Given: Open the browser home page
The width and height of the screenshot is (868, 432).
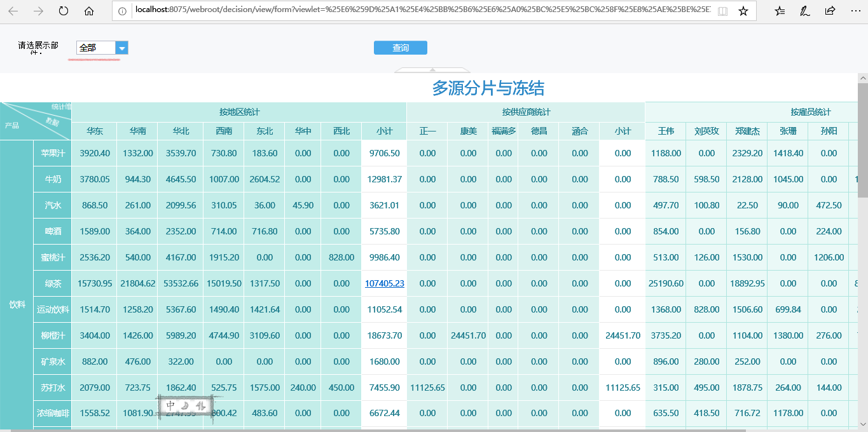Looking at the screenshot, I should (x=89, y=11).
